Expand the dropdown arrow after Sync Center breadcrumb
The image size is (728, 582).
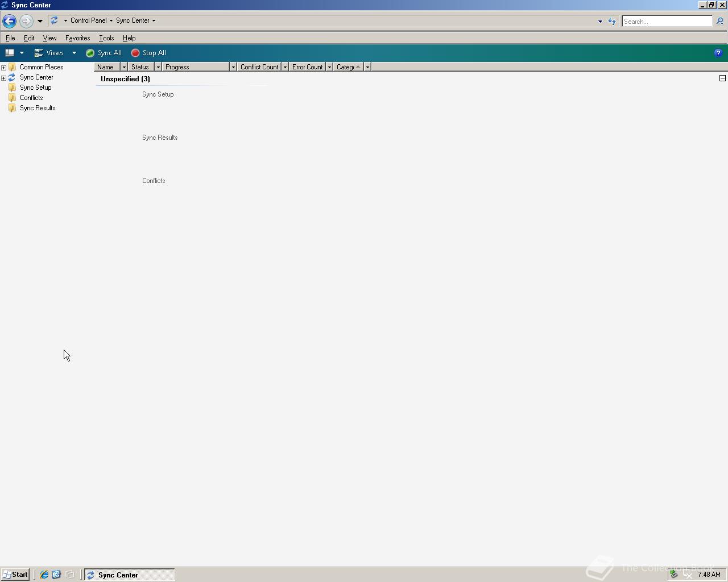tap(154, 20)
